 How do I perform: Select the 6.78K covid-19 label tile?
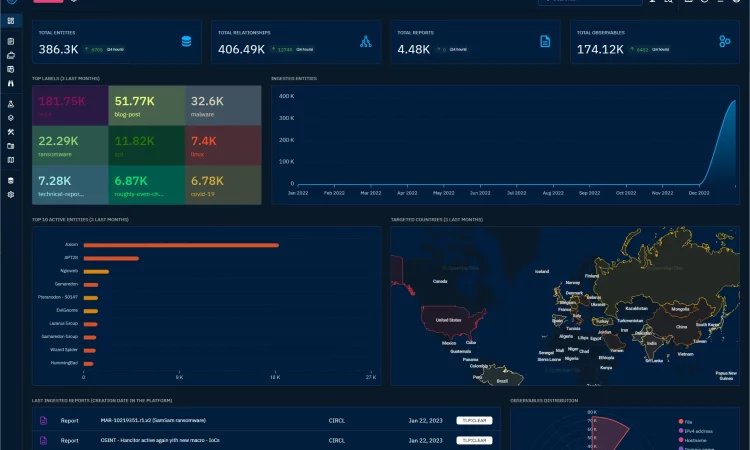[x=223, y=185]
